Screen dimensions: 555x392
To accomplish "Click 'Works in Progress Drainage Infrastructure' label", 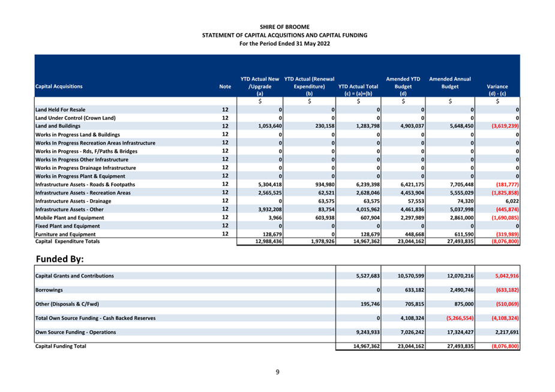I will coord(85,168).
